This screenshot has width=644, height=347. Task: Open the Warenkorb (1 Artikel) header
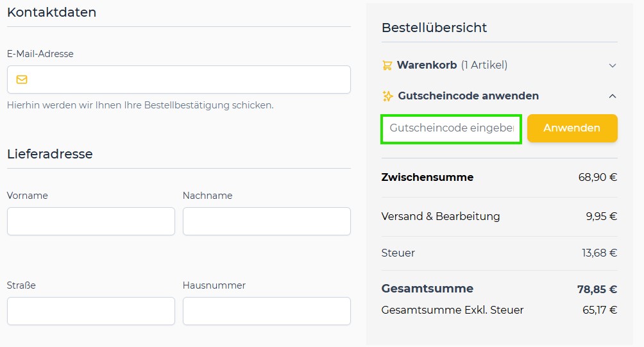click(500, 65)
